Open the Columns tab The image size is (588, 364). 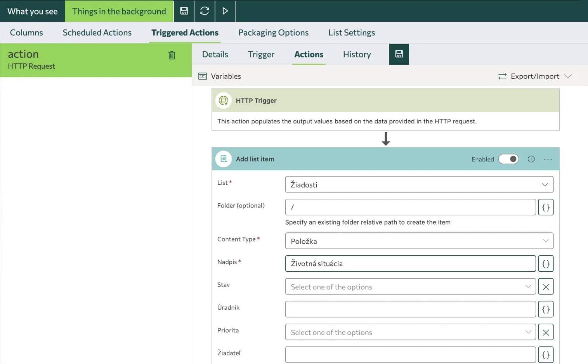tap(26, 33)
